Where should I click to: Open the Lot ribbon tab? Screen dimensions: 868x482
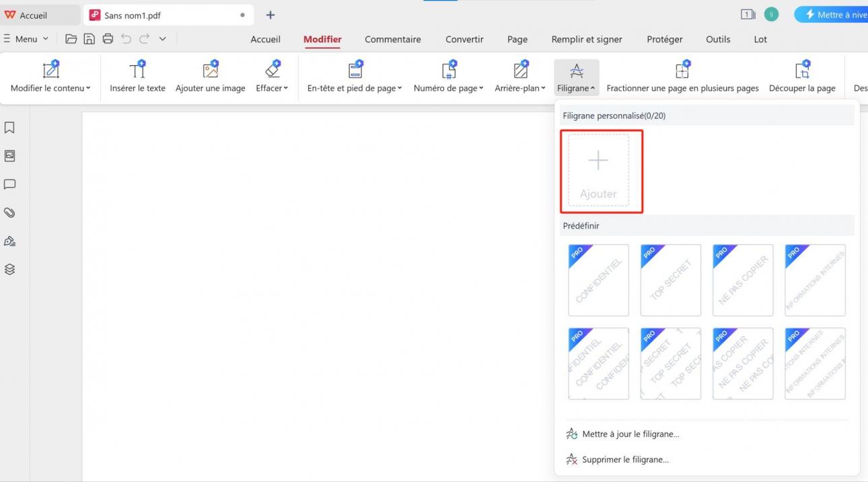[x=760, y=39]
